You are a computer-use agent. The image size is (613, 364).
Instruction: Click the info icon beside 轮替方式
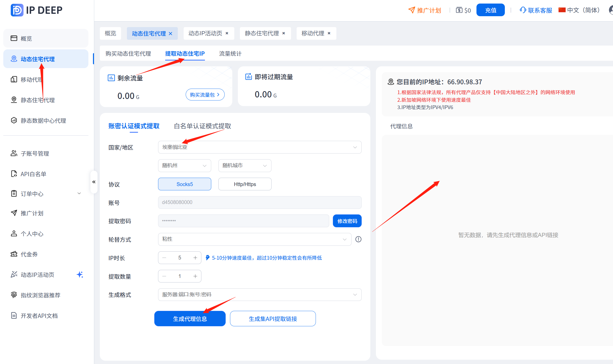pyautogui.click(x=358, y=239)
